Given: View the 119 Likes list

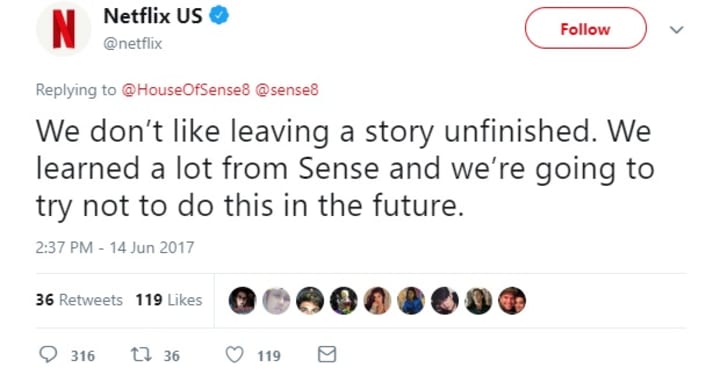Looking at the screenshot, I should coord(169,300).
